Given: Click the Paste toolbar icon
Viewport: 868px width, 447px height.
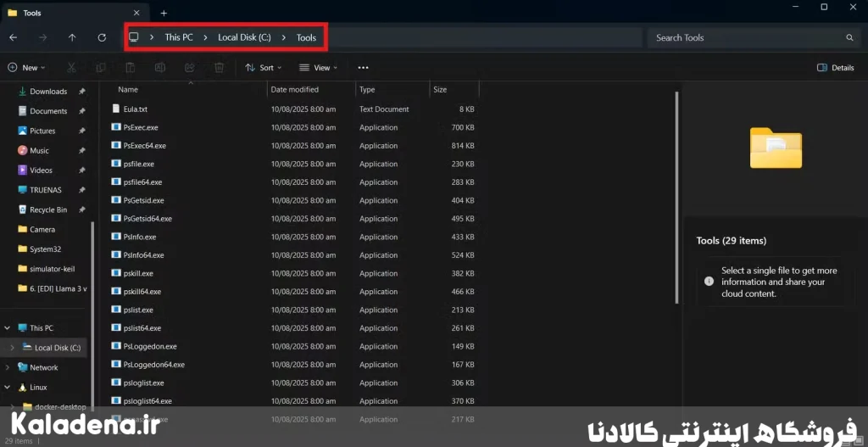Looking at the screenshot, I should pyautogui.click(x=130, y=68).
